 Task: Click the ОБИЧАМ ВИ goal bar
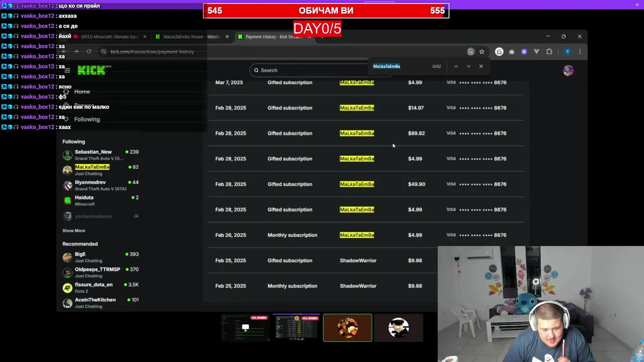pyautogui.click(x=326, y=11)
